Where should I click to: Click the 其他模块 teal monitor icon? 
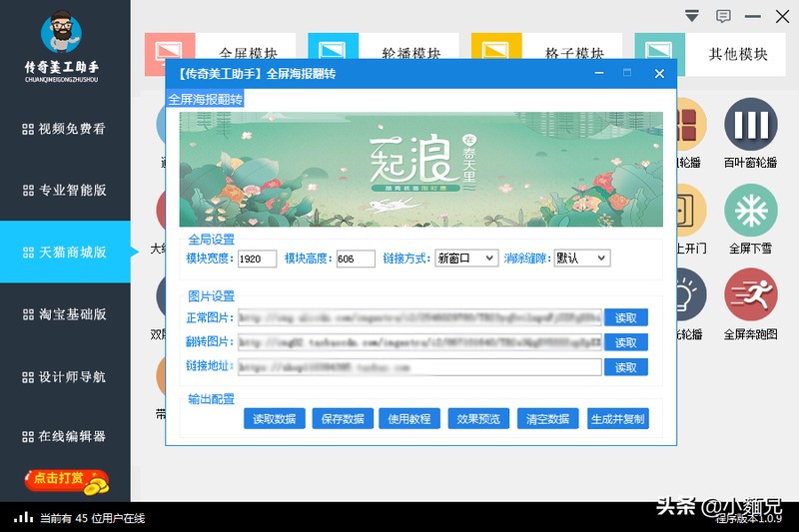(660, 54)
